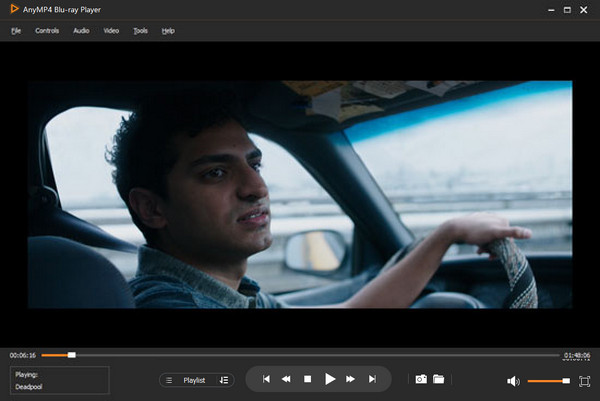This screenshot has width=600, height=401.
Task: Click the video playback area
Action: [300, 194]
